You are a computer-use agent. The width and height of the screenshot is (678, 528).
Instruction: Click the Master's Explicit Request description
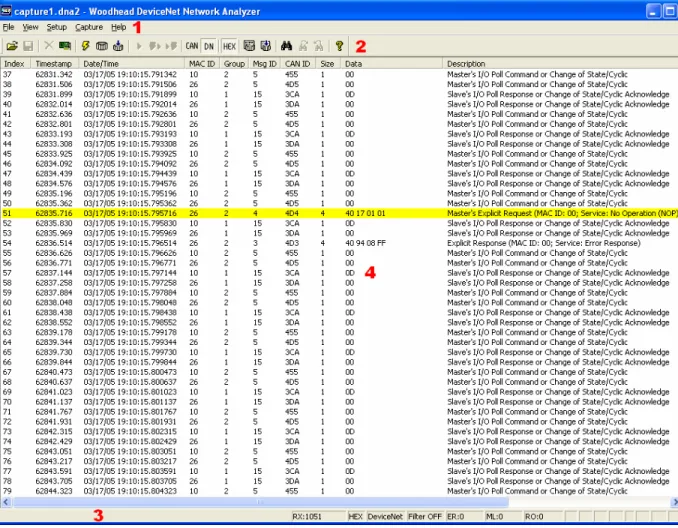click(562, 213)
